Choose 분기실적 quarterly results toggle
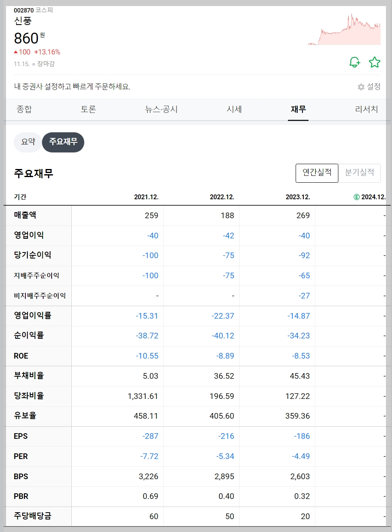 pos(359,173)
